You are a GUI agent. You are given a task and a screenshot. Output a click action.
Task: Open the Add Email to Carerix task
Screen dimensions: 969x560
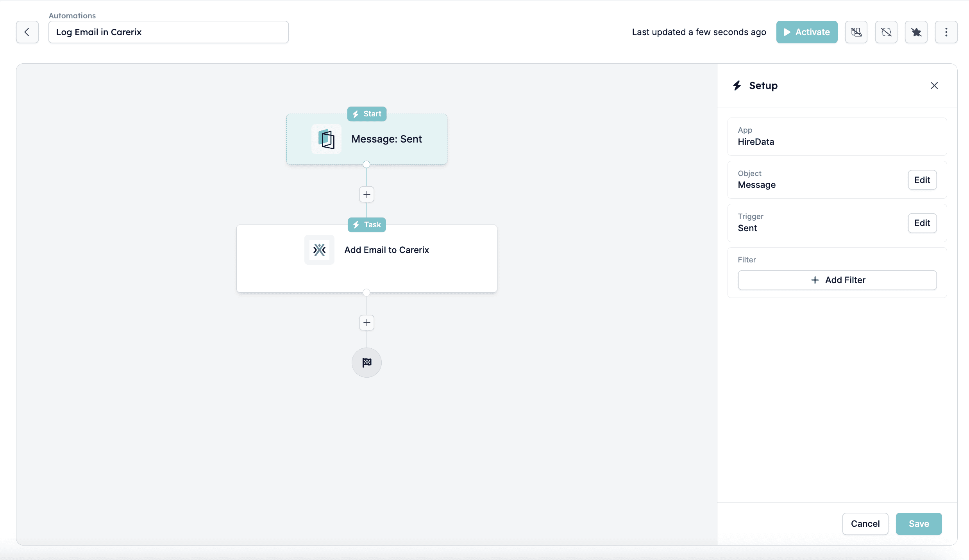[367, 259]
